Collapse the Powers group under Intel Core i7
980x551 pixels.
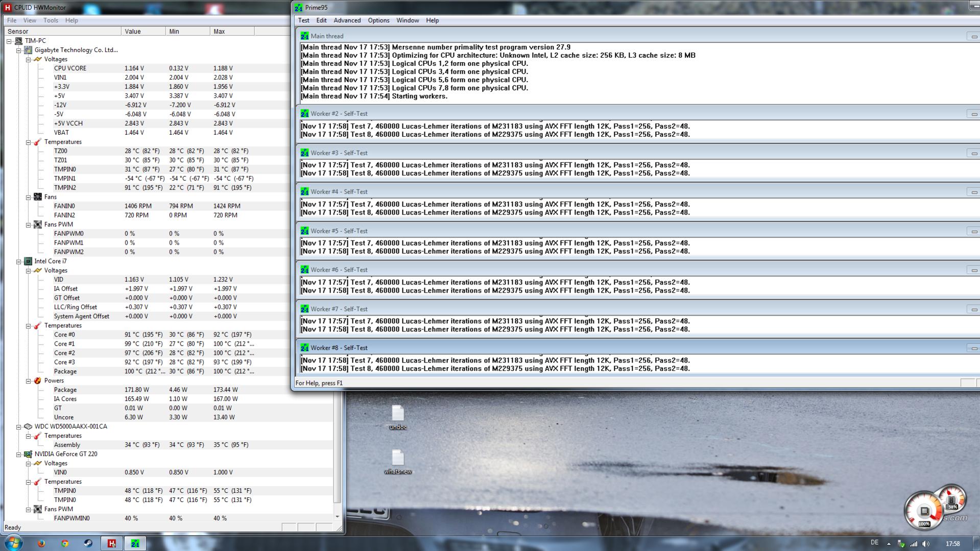tap(29, 381)
